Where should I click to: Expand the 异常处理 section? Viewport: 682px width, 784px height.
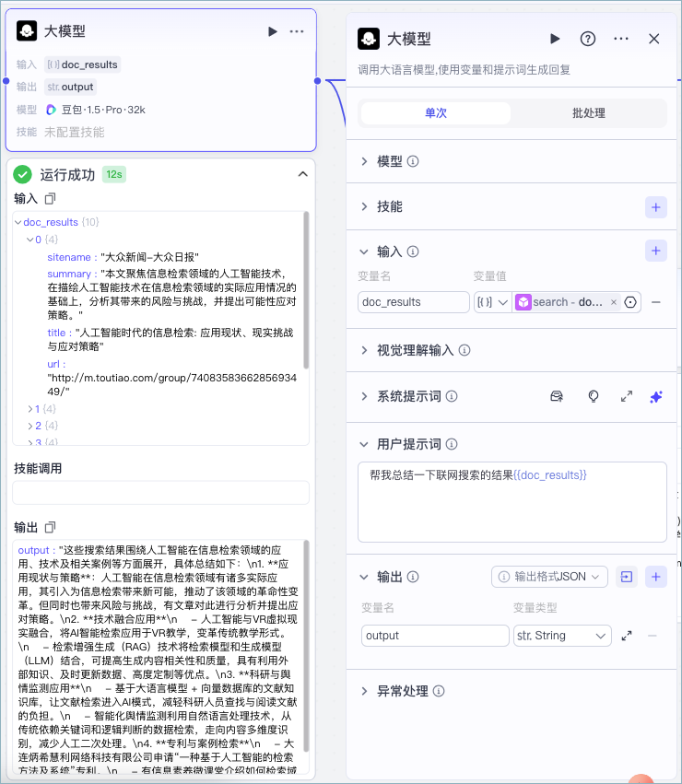(364, 692)
